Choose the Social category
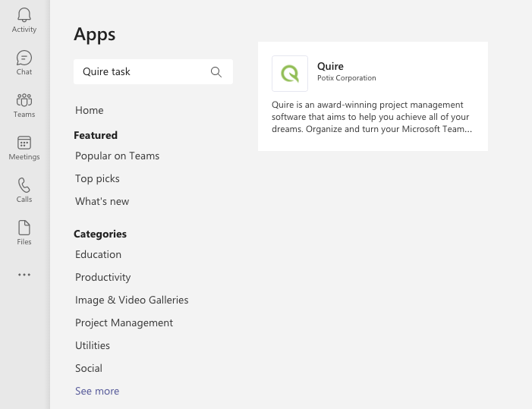Screen dimensions: 532x409 (89, 368)
